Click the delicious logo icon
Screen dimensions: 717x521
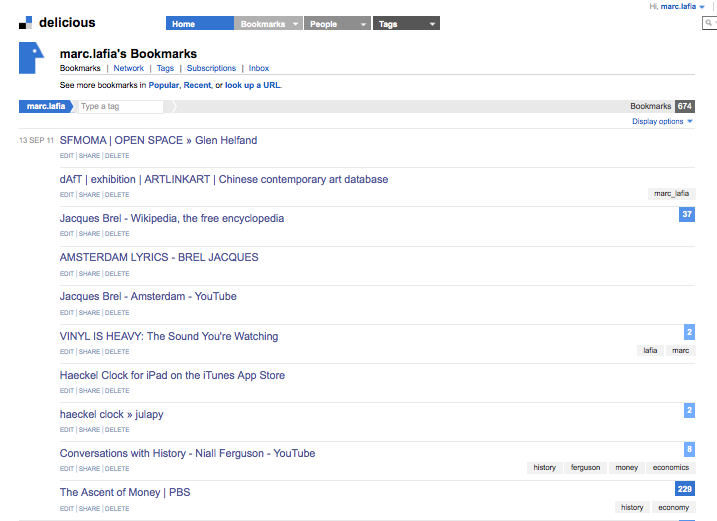(26, 22)
